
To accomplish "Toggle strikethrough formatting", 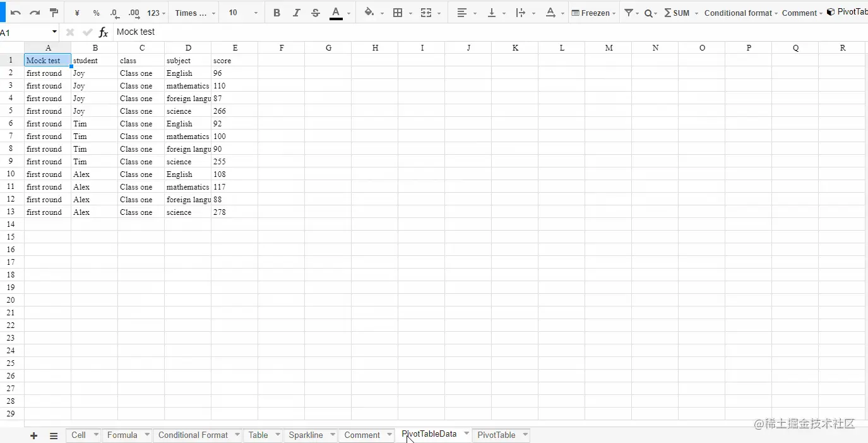I will pyautogui.click(x=316, y=13).
